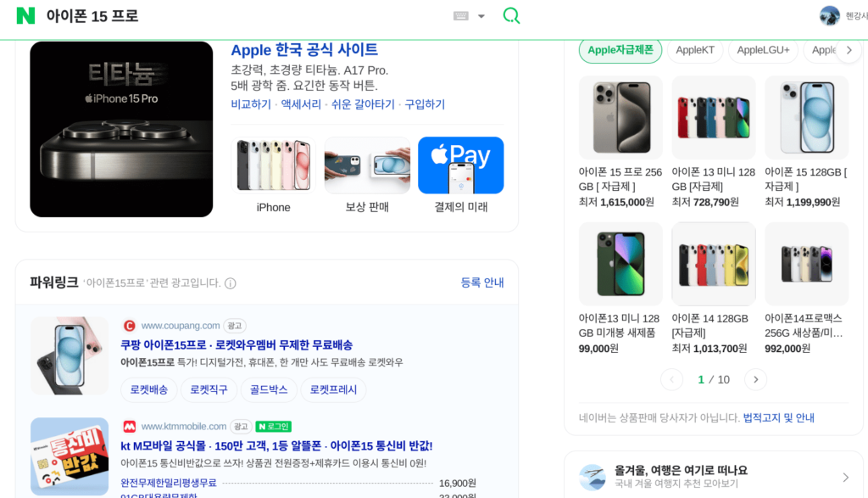The height and width of the screenshot is (498, 868).
Task: Click the 로켓배송 chip
Action: tap(149, 390)
